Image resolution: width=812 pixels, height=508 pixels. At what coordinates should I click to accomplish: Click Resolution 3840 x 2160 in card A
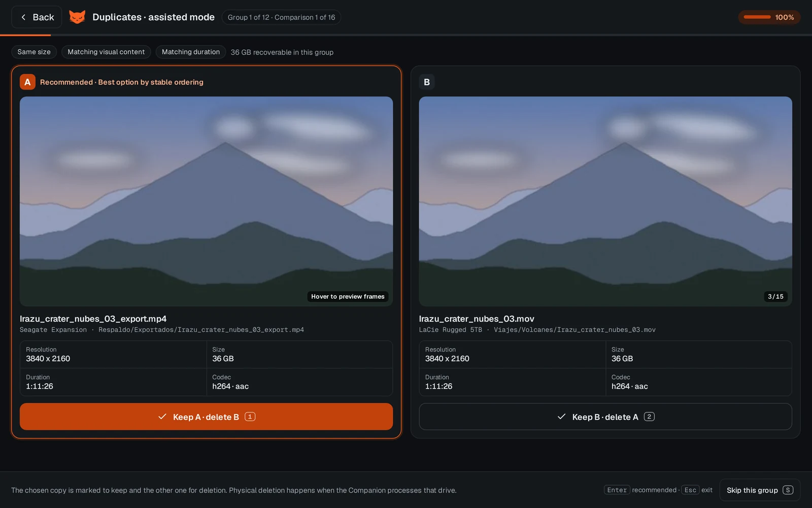(x=113, y=355)
